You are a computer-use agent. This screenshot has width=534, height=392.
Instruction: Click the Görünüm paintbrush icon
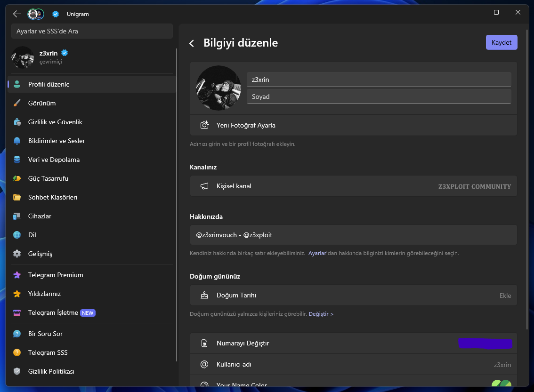[x=16, y=103]
